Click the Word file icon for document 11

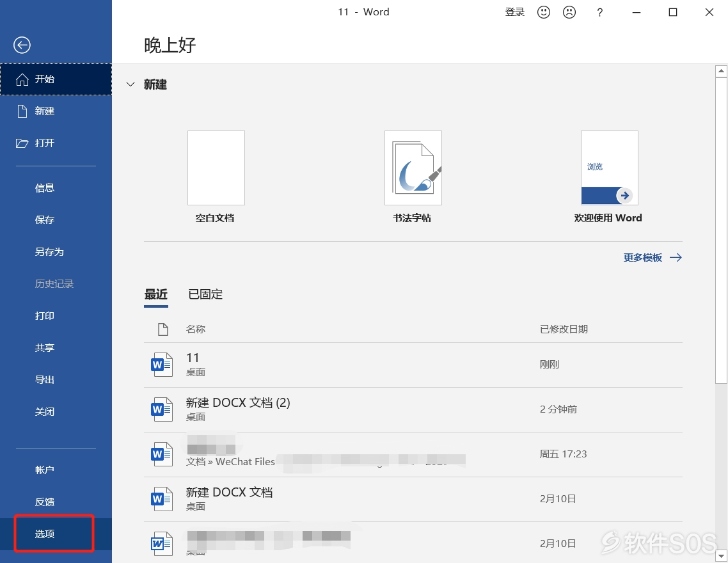(162, 365)
